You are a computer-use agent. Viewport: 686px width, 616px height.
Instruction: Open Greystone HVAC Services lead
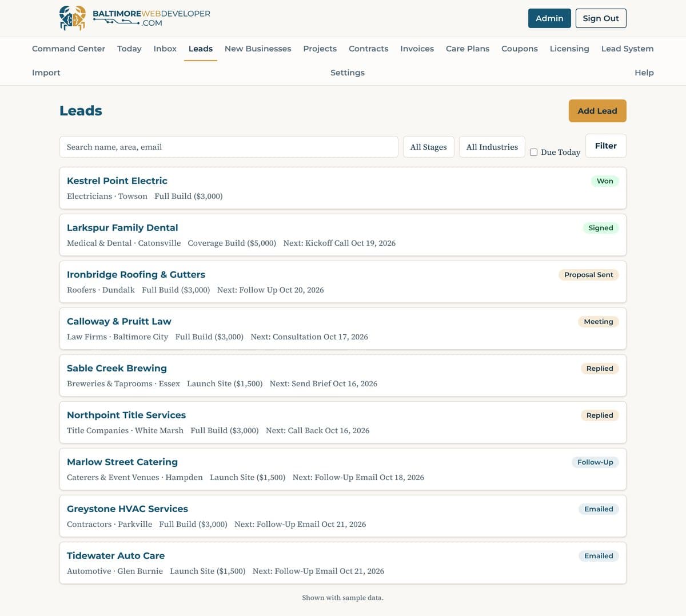(x=343, y=516)
